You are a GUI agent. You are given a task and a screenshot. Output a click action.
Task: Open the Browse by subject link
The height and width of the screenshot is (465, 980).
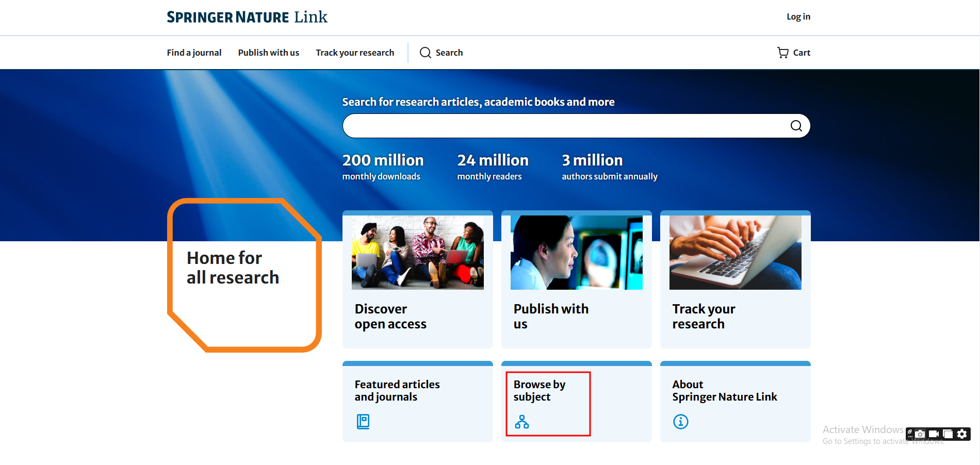pyautogui.click(x=540, y=391)
